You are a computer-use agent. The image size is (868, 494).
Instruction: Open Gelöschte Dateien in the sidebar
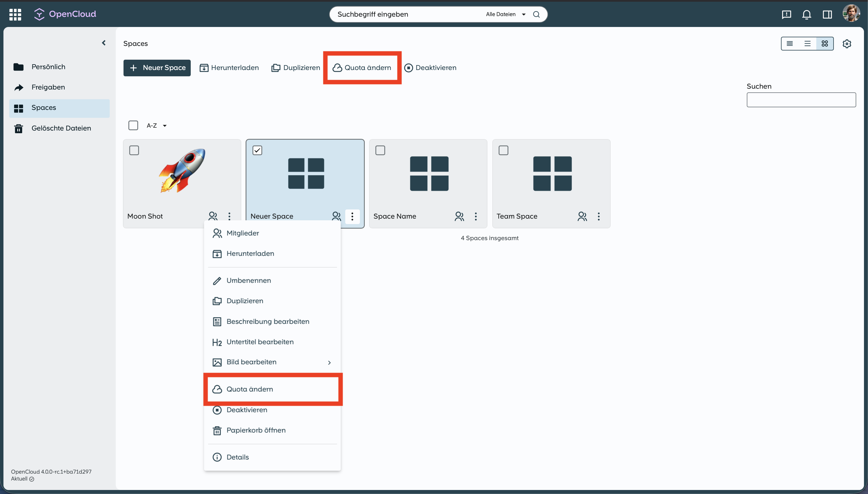tap(61, 128)
